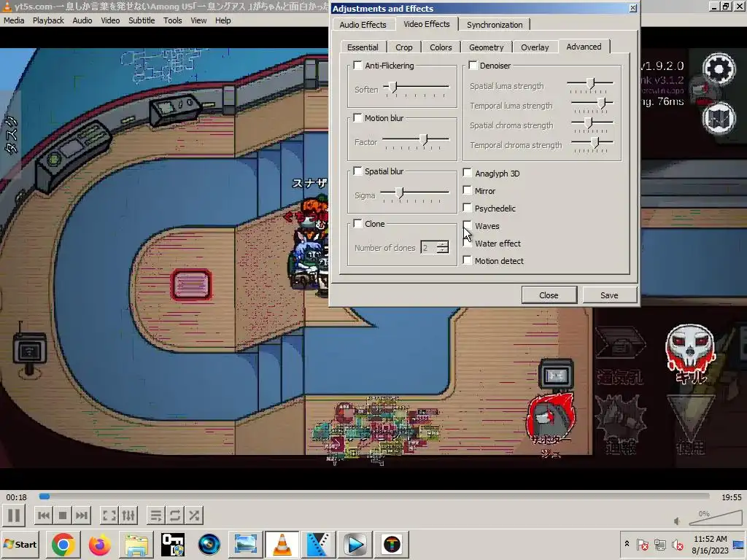Viewport: 747px width, 560px height.
Task: Go to previous media in playlist
Action: 44,516
